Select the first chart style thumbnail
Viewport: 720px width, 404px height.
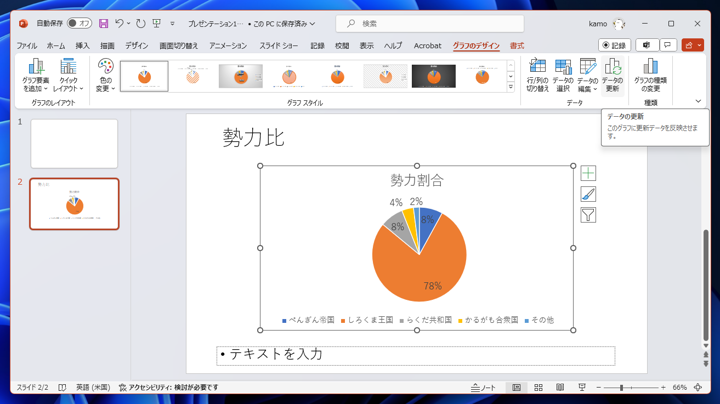[x=144, y=76]
